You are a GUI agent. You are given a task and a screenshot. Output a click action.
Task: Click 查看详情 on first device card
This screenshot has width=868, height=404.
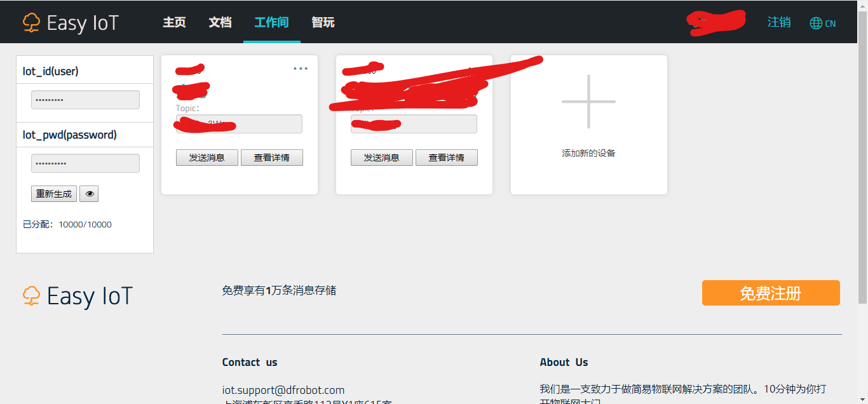point(271,158)
